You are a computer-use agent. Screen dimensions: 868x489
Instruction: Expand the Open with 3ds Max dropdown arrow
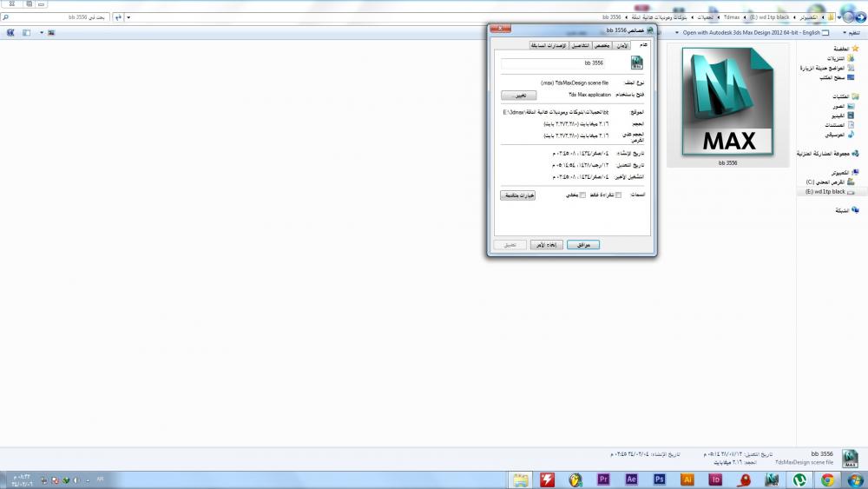(x=676, y=33)
